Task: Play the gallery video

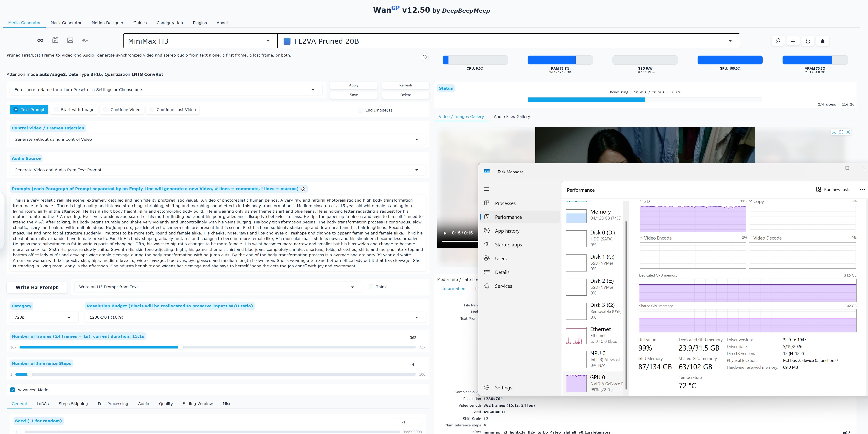Action: pos(444,233)
